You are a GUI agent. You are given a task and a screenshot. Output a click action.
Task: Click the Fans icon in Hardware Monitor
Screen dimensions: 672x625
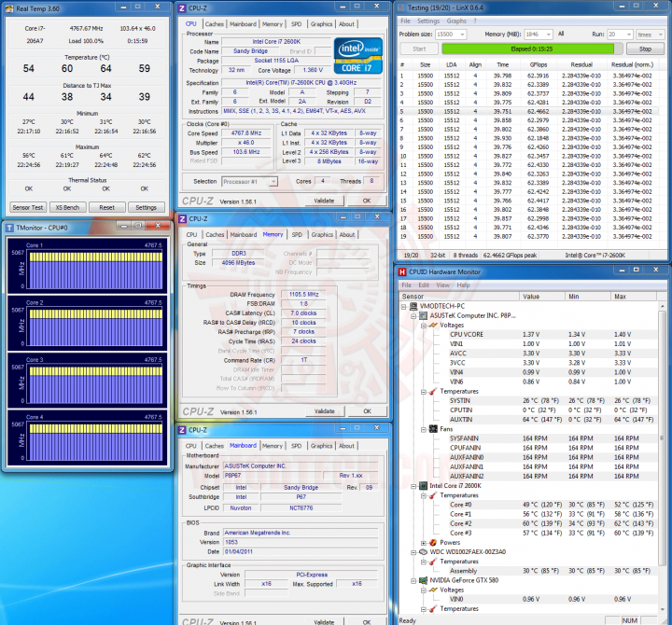[x=433, y=429]
